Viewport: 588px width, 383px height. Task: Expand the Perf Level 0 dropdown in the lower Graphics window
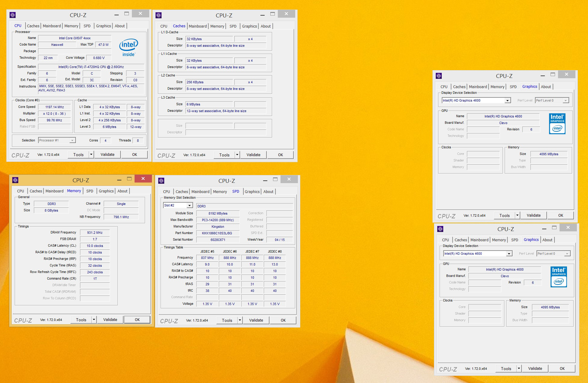(567, 254)
